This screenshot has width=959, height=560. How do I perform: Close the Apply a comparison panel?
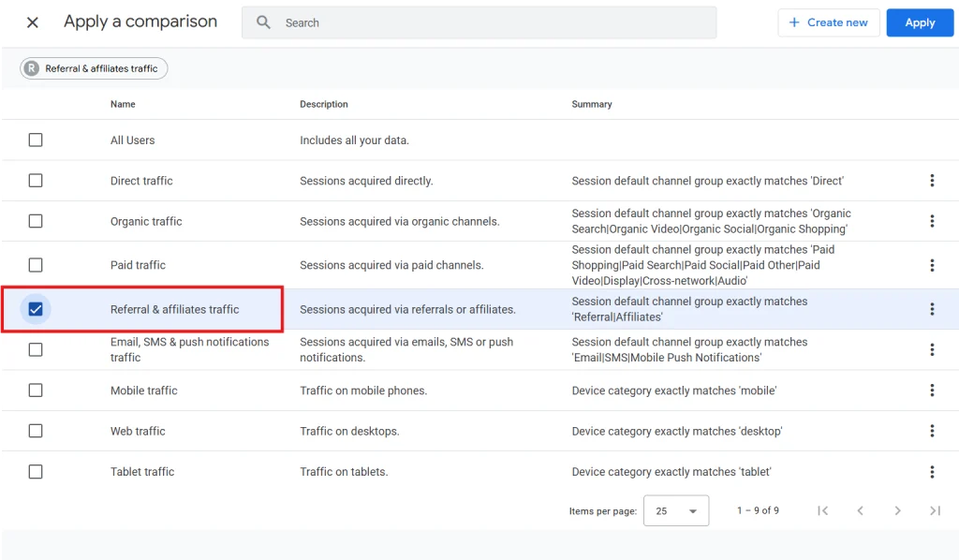[x=33, y=22]
